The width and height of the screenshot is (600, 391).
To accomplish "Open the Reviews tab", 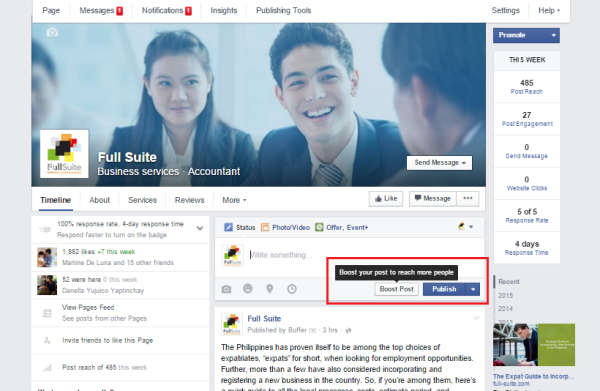I will pos(189,200).
